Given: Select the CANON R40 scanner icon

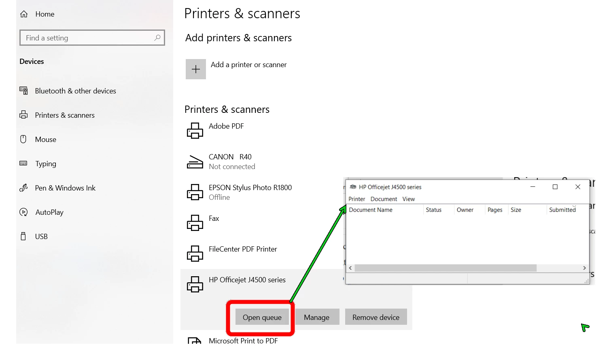Looking at the screenshot, I should pyautogui.click(x=195, y=162).
